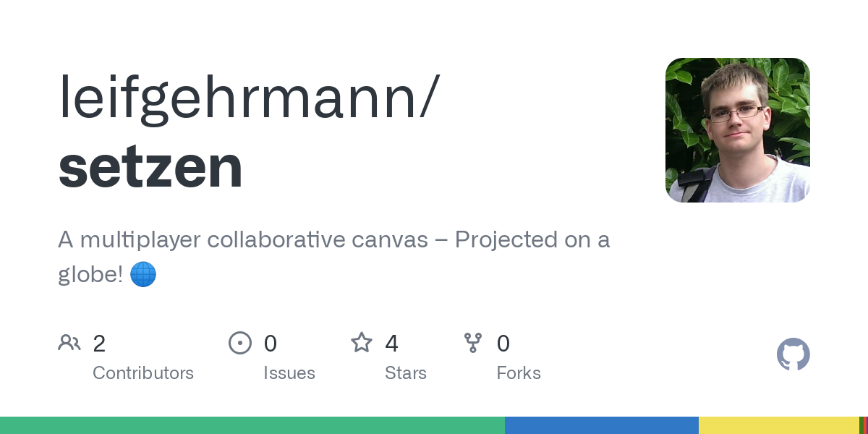Click the stars count number 4

point(391,344)
